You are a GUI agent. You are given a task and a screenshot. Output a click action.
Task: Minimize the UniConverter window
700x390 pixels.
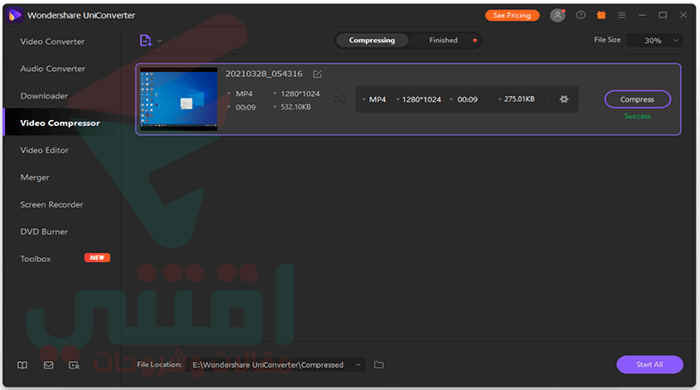(x=642, y=15)
